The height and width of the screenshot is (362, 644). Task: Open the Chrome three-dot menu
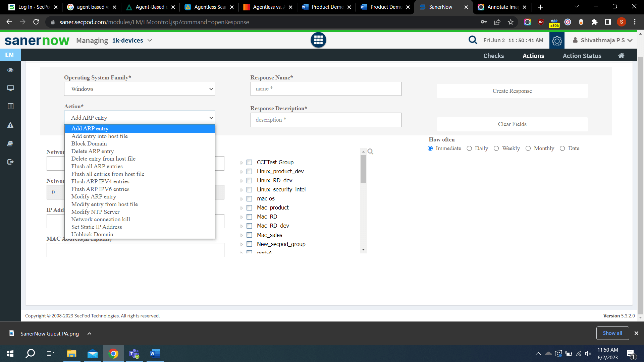635,22
